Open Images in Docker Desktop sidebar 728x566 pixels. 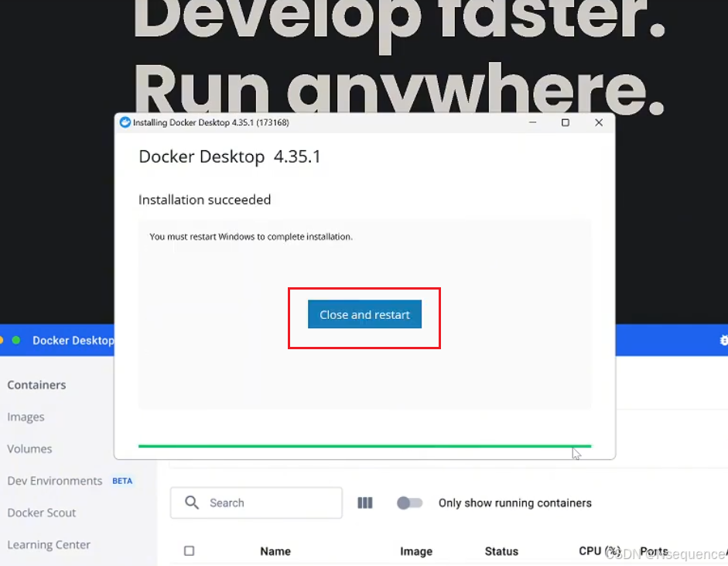[26, 417]
